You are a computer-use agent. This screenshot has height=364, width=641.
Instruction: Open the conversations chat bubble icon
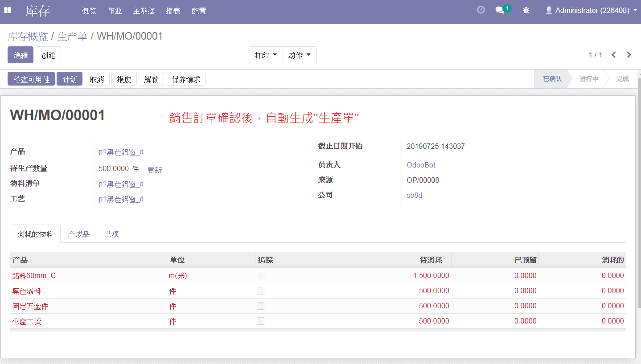500,10
